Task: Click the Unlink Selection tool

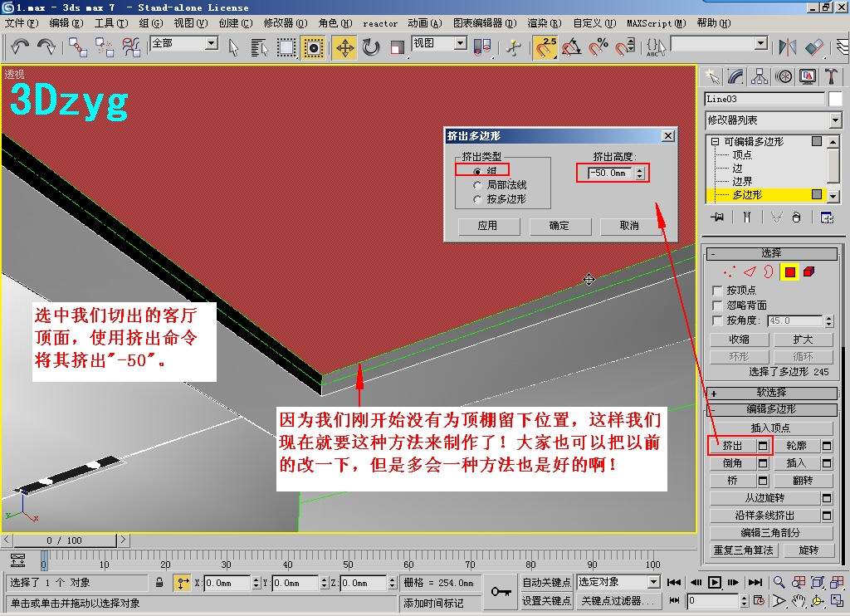Action: [x=104, y=47]
